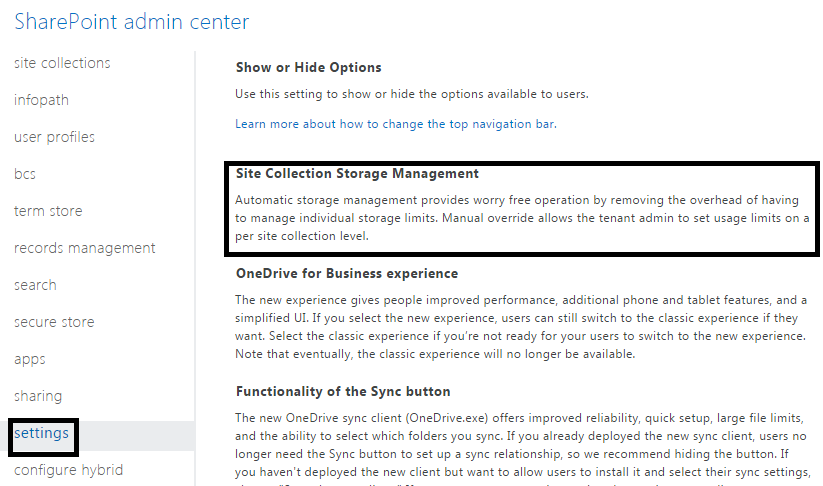Select user profiles in the left navigation
Screen dimensions: 823x486
pyautogui.click(x=54, y=137)
